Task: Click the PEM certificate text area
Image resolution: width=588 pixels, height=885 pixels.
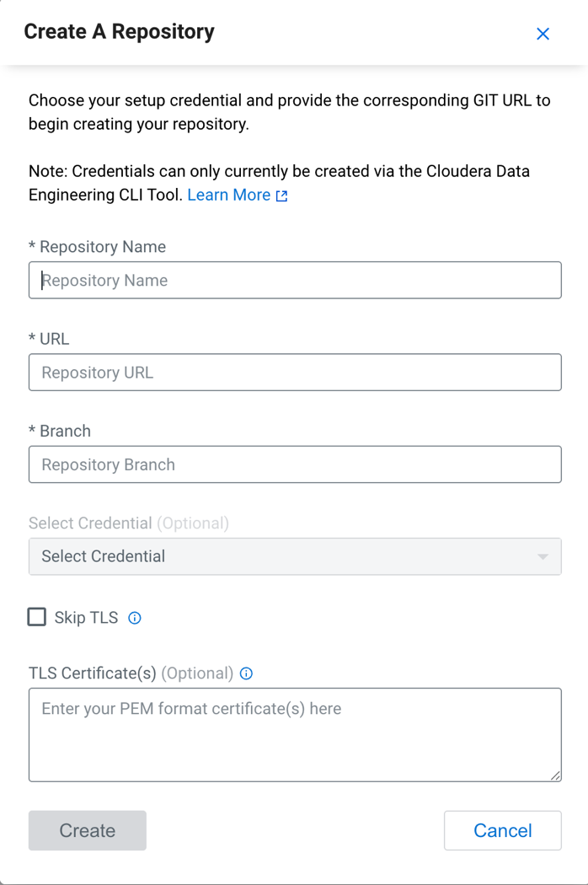Action: tap(295, 735)
